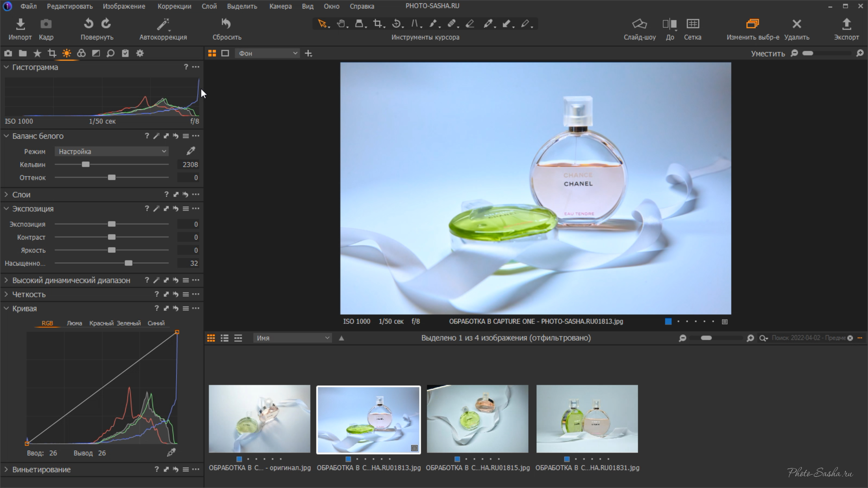
Task: Toggle the Grid (Сетка) overlay
Action: (x=692, y=24)
